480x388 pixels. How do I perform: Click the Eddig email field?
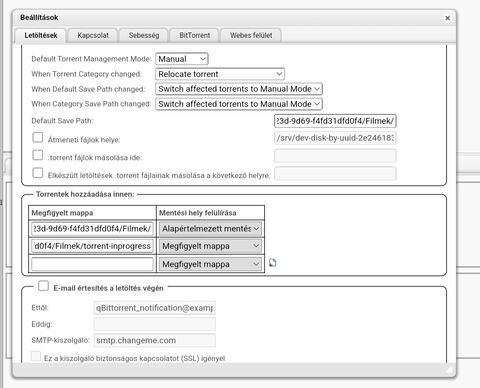point(155,324)
